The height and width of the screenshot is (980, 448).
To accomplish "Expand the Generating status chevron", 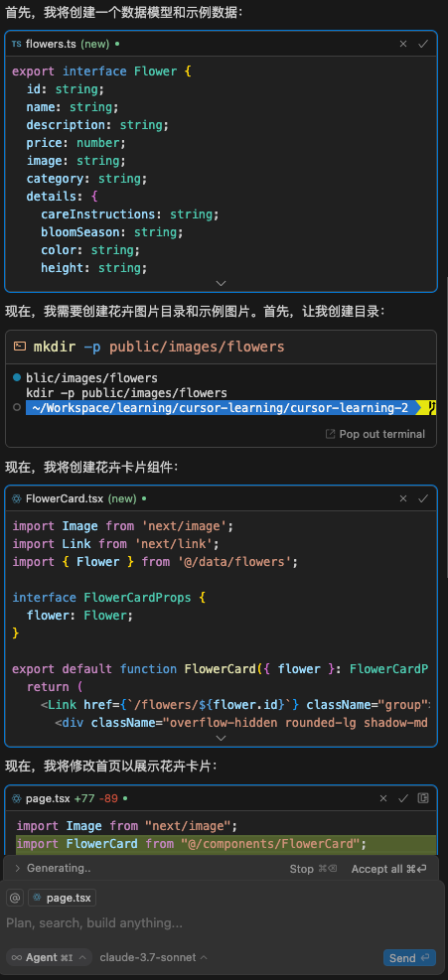I will [17, 868].
